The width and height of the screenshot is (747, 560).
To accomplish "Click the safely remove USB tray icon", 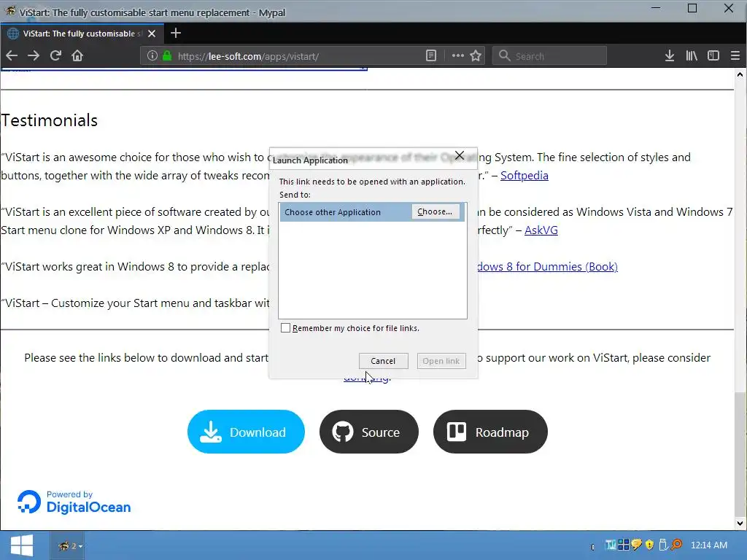I will coord(662,545).
